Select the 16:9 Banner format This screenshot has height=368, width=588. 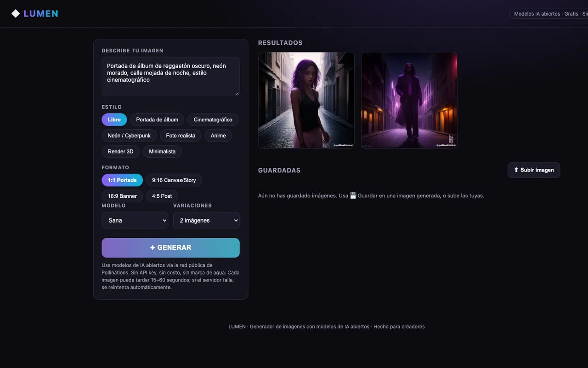pos(122,196)
